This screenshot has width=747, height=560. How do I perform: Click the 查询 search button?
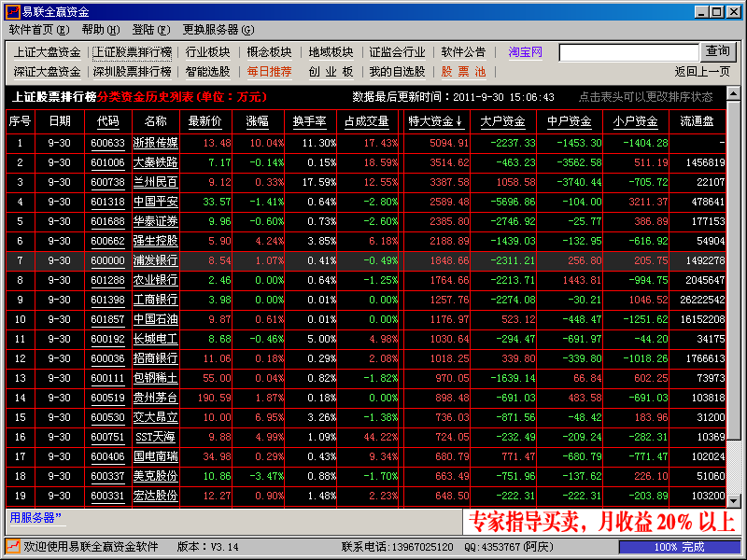click(x=718, y=51)
